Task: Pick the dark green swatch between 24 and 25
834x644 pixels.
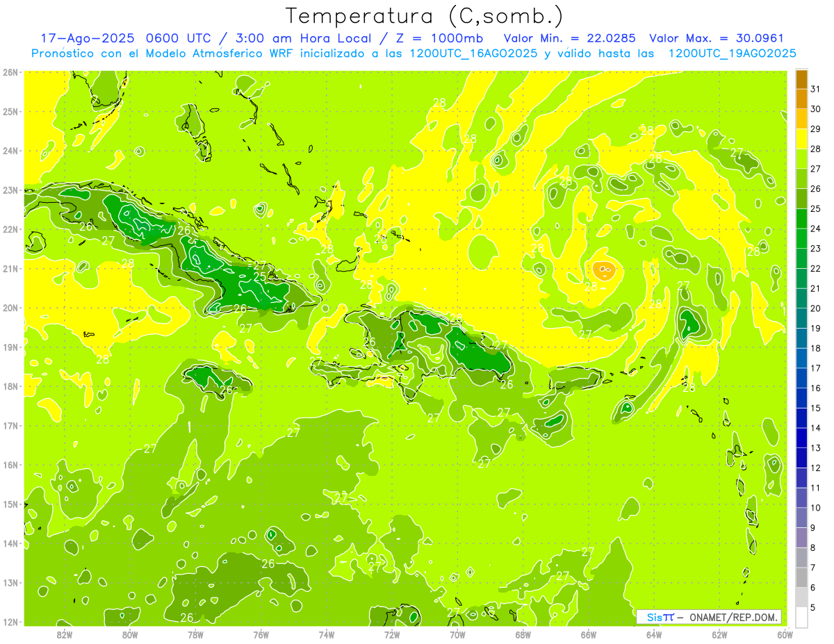Action: point(801,219)
